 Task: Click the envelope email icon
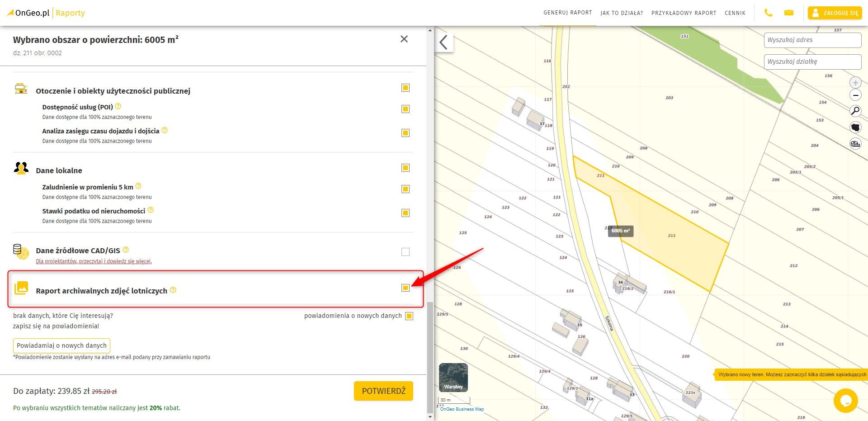point(789,13)
